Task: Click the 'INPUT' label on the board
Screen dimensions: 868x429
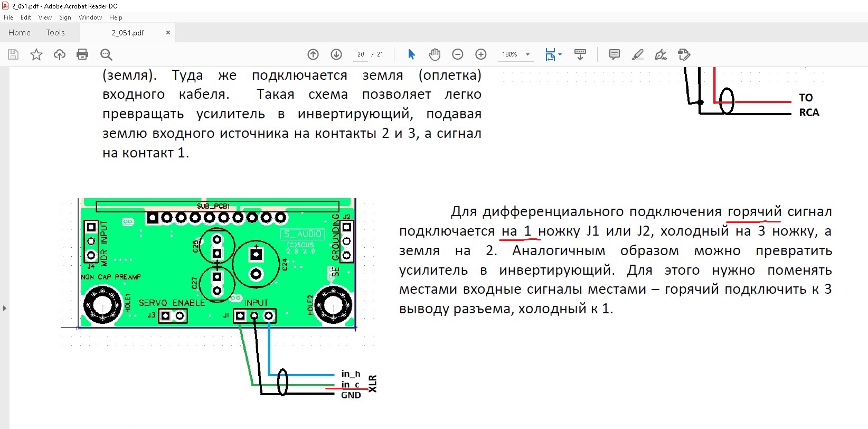Action: click(257, 303)
